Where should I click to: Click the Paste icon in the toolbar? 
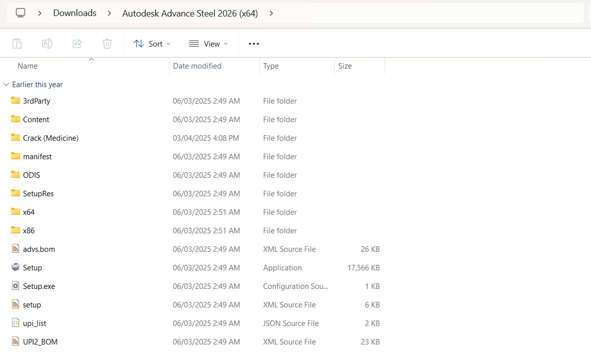[x=17, y=44]
